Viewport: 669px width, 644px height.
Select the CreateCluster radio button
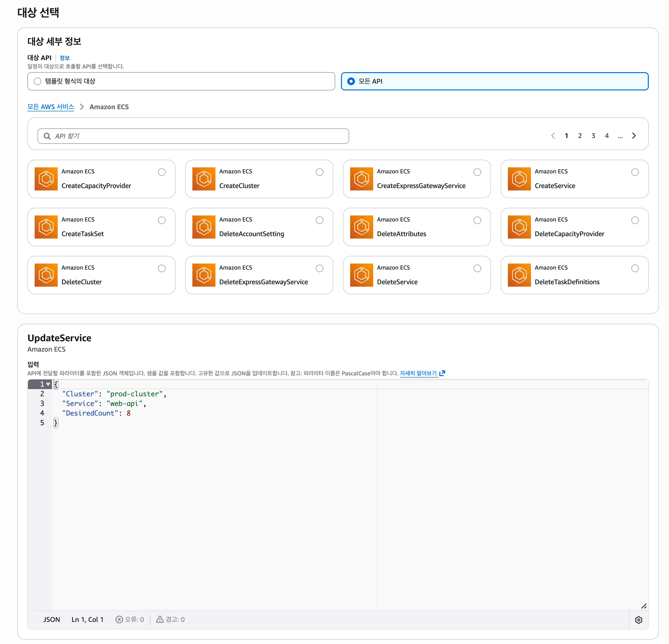click(320, 172)
